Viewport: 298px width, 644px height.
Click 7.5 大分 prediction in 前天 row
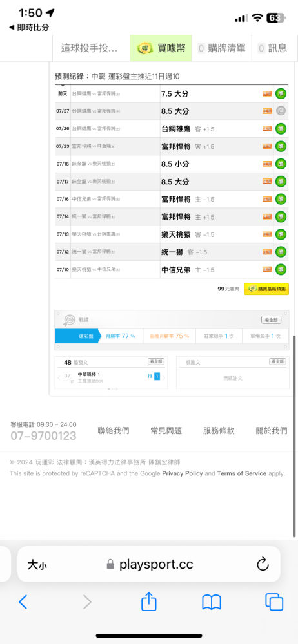(x=175, y=94)
